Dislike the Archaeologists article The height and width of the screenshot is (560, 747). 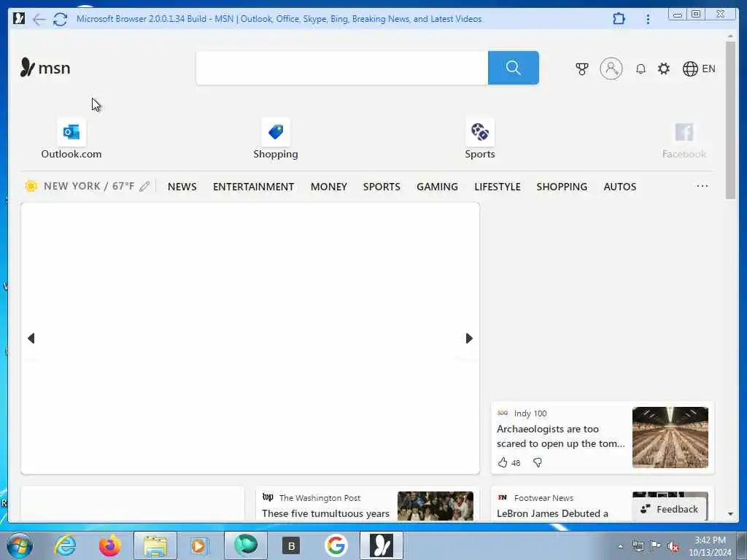tap(538, 462)
